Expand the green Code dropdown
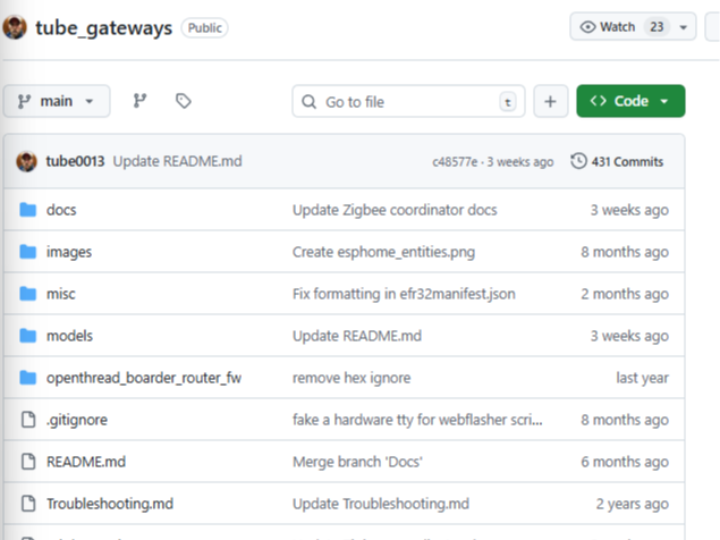720x540 pixels. click(630, 101)
